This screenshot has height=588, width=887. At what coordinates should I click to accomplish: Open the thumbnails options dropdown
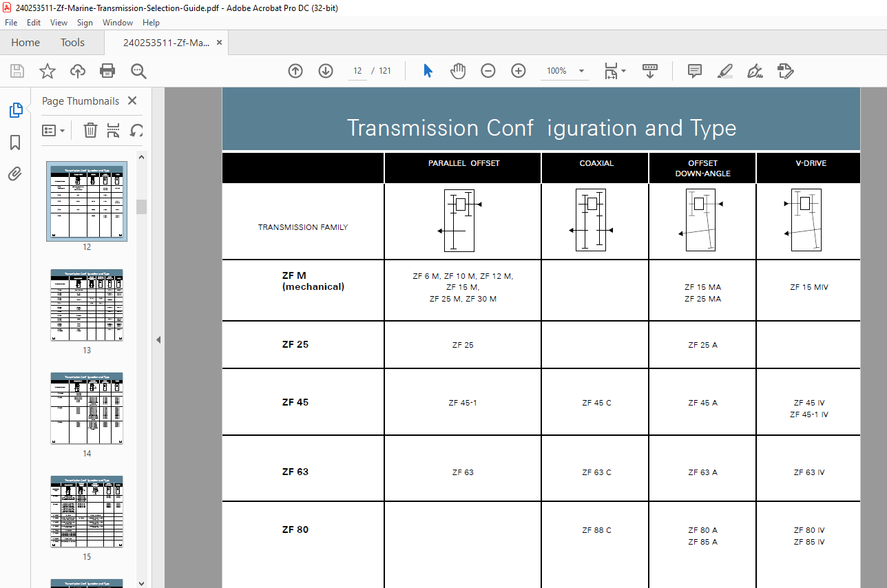[54, 130]
